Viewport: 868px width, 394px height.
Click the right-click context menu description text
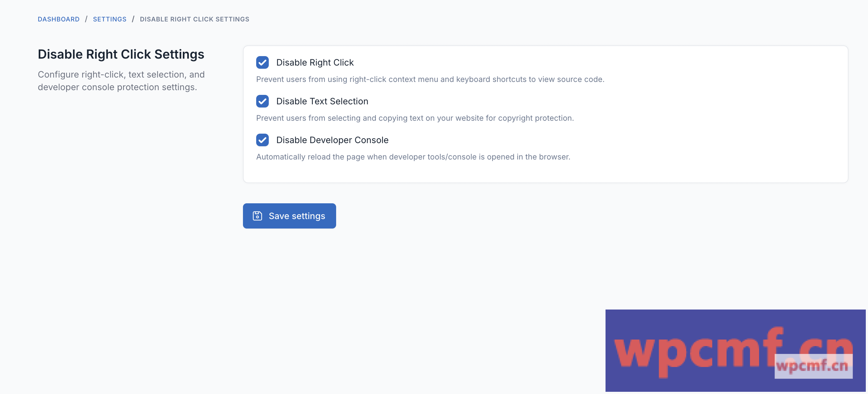[430, 79]
